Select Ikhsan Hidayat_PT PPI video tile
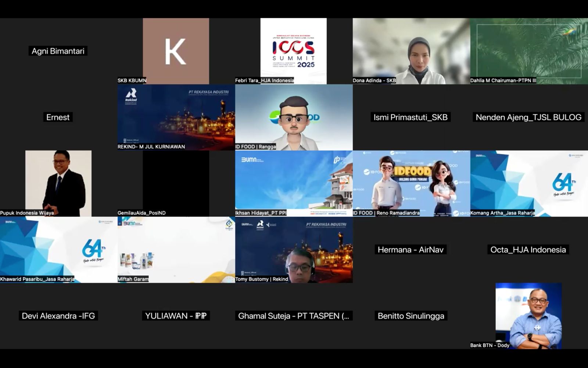The width and height of the screenshot is (588, 368). [294, 182]
